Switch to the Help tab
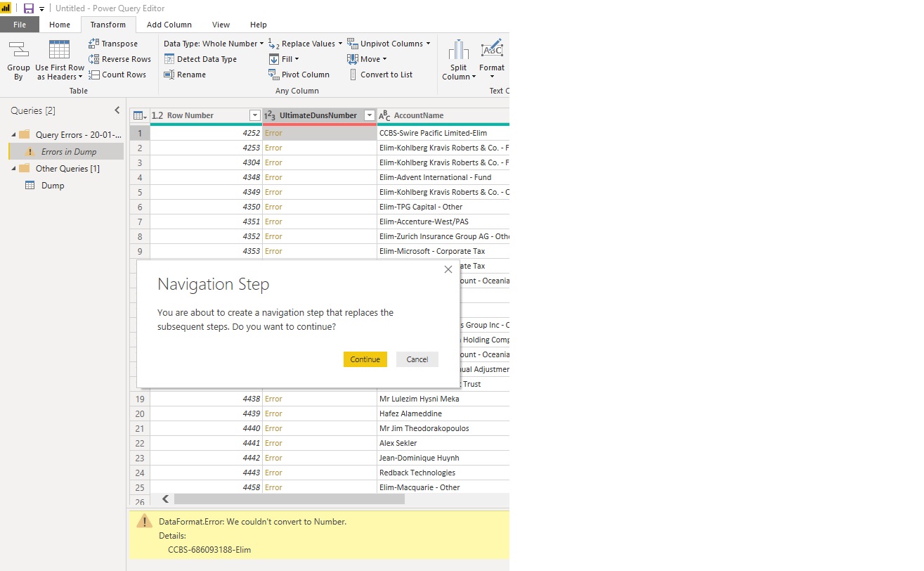924x571 pixels. pyautogui.click(x=259, y=25)
